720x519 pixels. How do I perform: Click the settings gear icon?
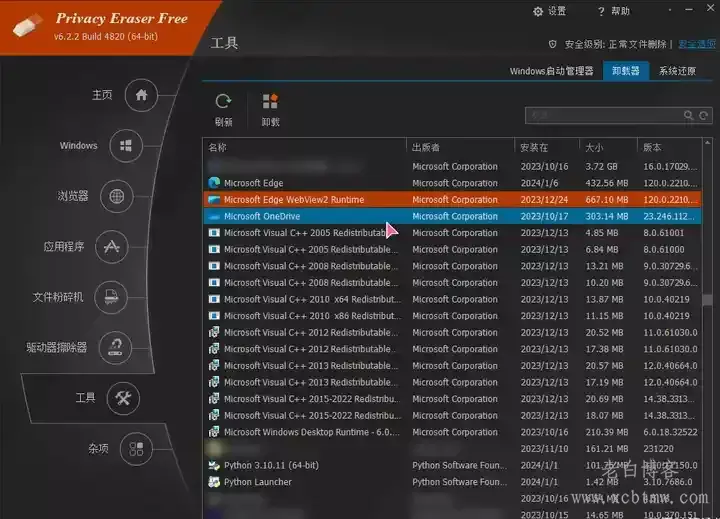click(538, 11)
